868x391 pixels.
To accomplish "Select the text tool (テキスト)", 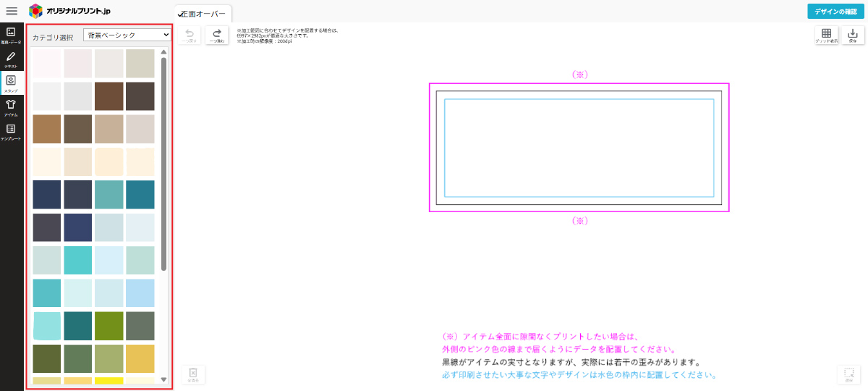I will pyautogui.click(x=11, y=59).
